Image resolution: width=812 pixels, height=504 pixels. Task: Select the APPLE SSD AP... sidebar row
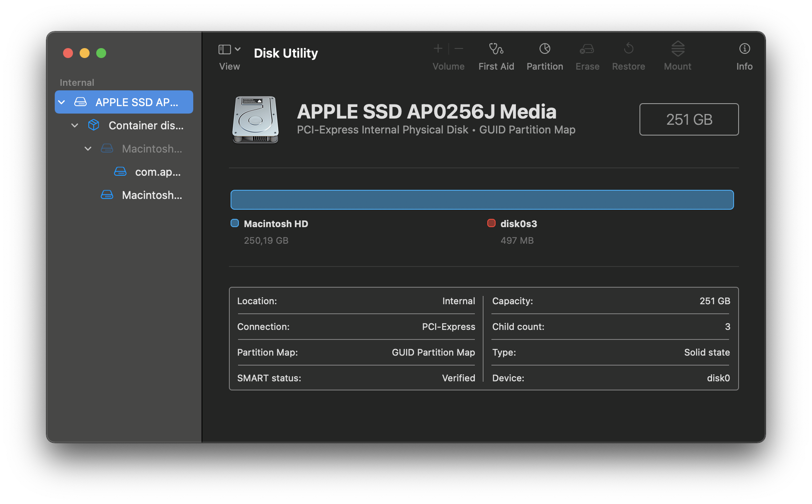124,102
